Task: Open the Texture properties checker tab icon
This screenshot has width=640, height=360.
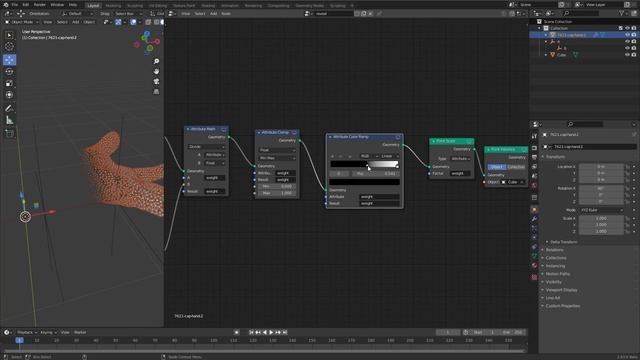Action: [534, 277]
